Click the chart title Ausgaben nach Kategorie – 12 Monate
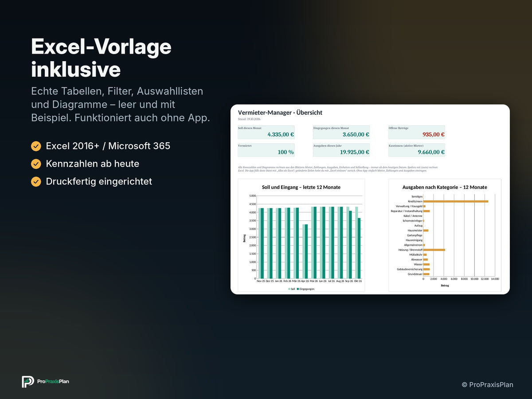The width and height of the screenshot is (532, 399). click(x=445, y=187)
